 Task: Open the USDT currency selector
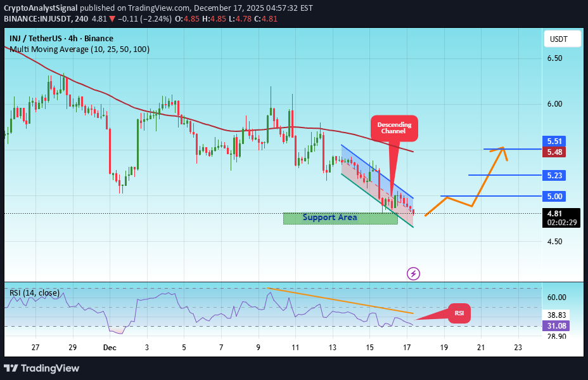point(561,38)
